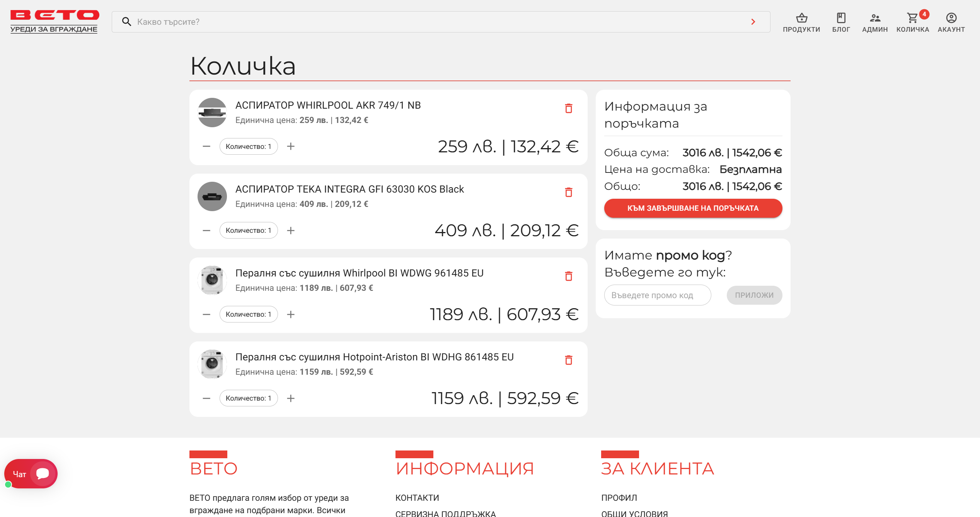Open Whirlpool AKR 749/1 NB thumbnail
Viewport: 980px width, 517px height.
point(212,113)
